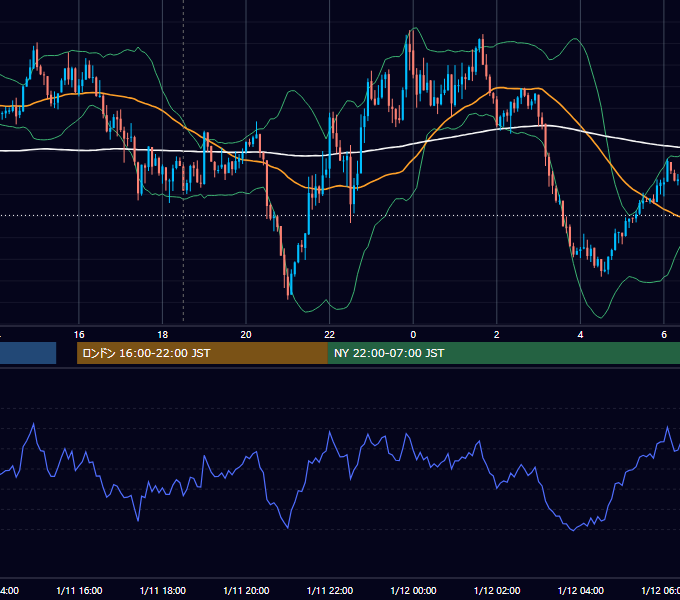Click the NY 22:00-07:00 JST session bar

503,353
